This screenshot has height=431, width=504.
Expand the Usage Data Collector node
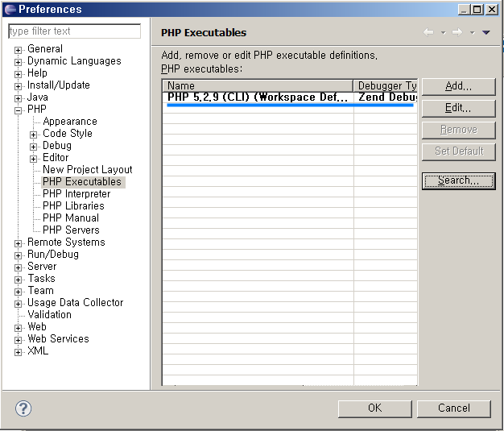18,304
